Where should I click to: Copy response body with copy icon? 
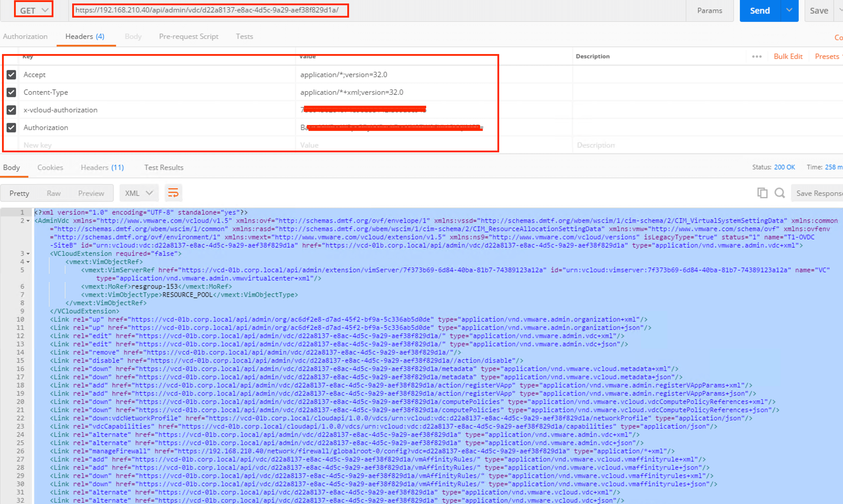click(762, 193)
